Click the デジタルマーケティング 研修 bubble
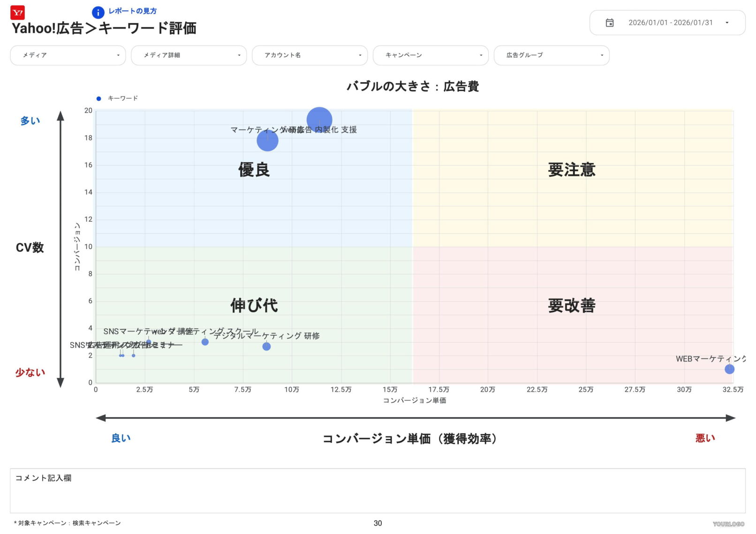 (x=266, y=346)
